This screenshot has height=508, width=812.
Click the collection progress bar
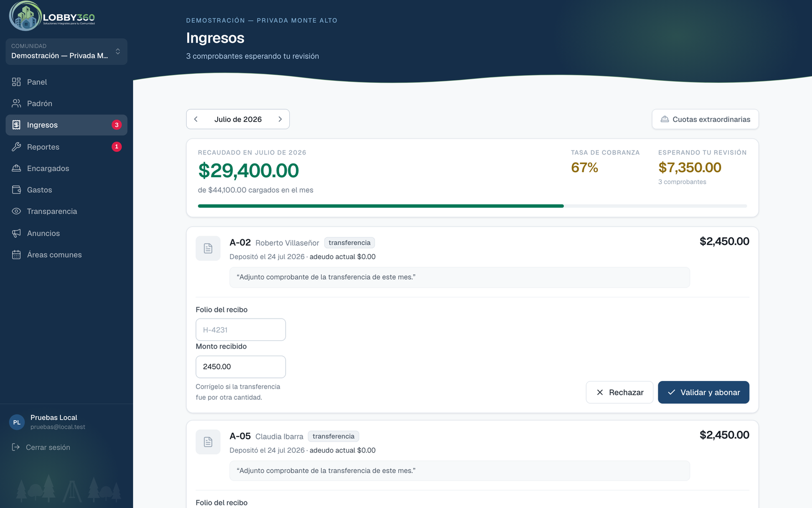[472, 206]
